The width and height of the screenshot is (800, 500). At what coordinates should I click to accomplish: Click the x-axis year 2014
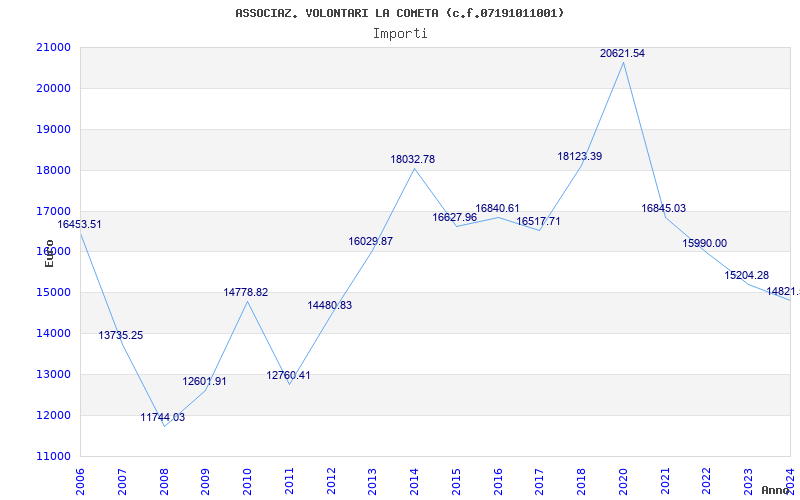coord(415,481)
